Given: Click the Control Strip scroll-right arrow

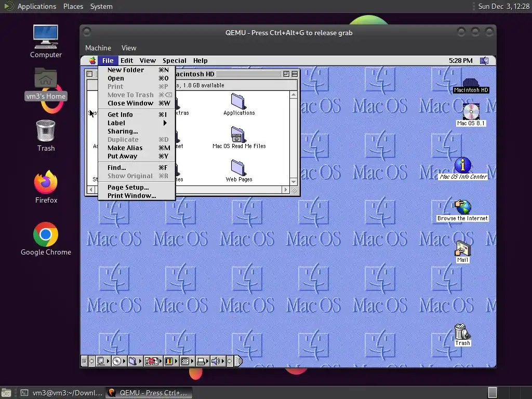Looking at the screenshot, I should (x=230, y=361).
